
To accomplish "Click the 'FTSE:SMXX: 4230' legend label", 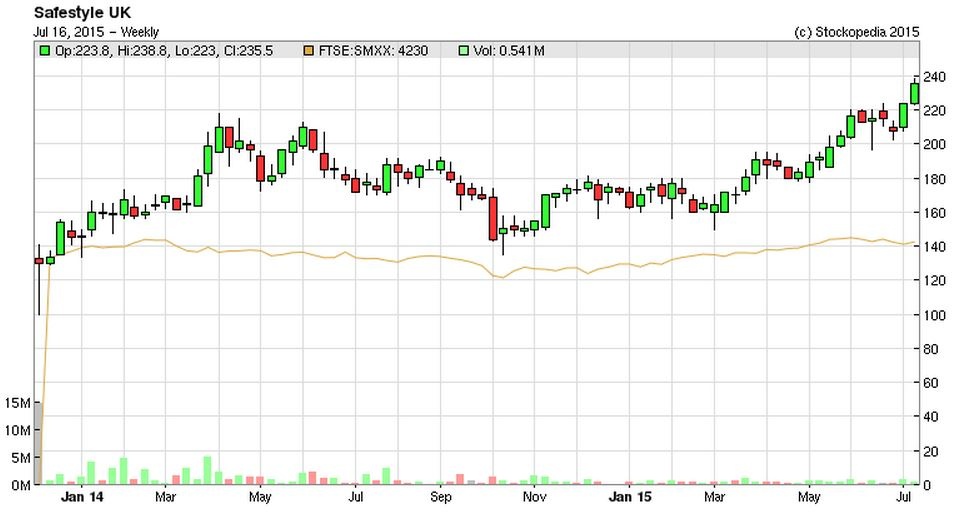I will click(373, 51).
